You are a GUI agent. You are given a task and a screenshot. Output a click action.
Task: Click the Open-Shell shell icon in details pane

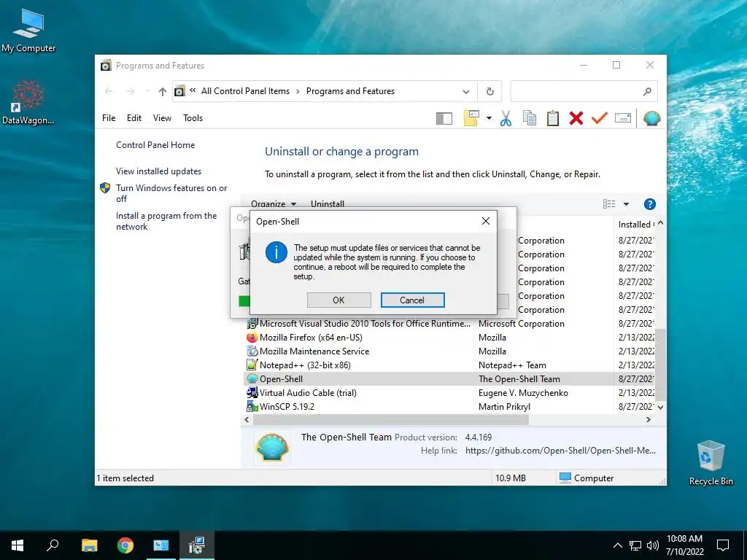pos(272,447)
